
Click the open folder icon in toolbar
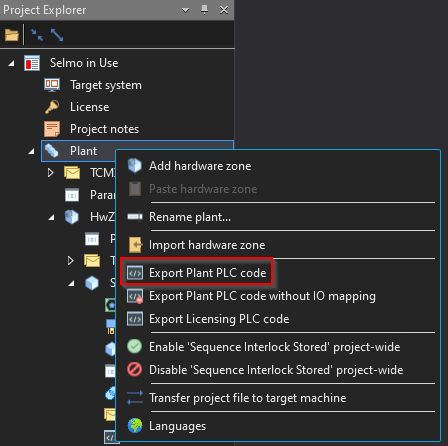12,35
